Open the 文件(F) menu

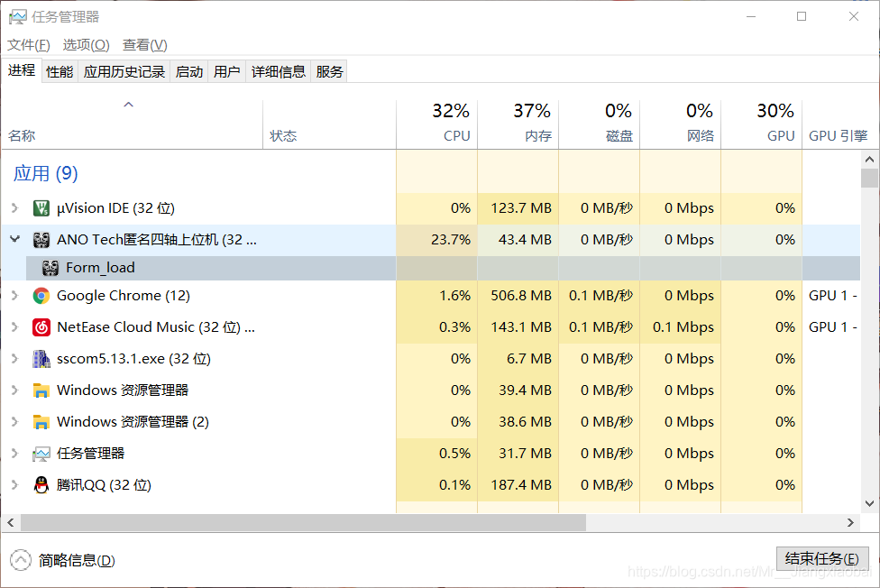(x=29, y=45)
